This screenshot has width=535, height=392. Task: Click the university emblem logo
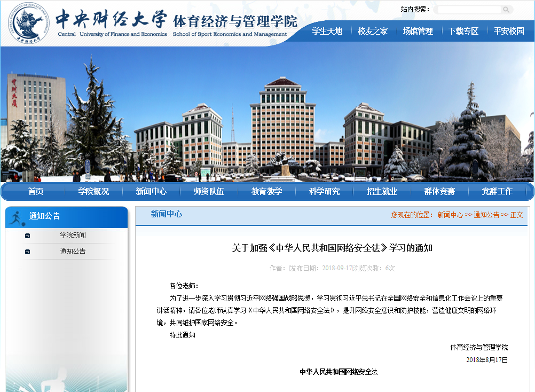point(29,23)
